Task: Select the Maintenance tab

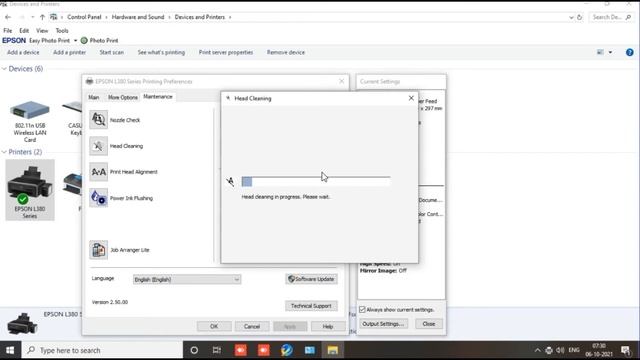Action: click(x=158, y=97)
